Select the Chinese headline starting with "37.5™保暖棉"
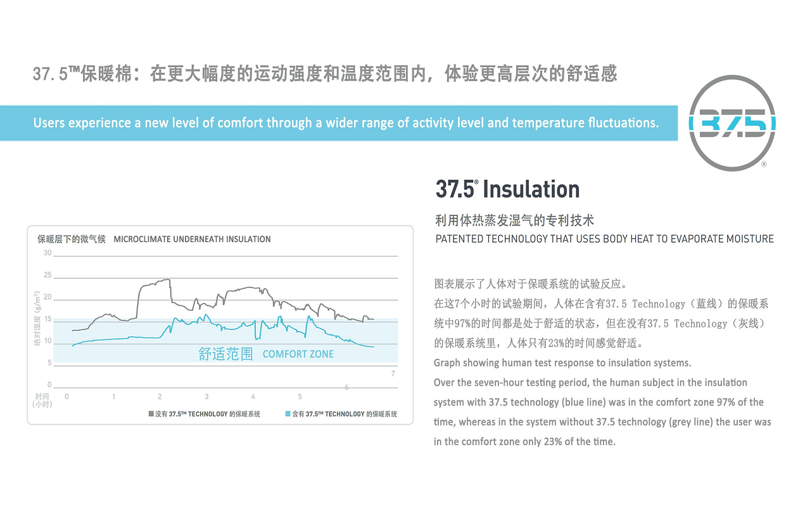 coord(325,74)
